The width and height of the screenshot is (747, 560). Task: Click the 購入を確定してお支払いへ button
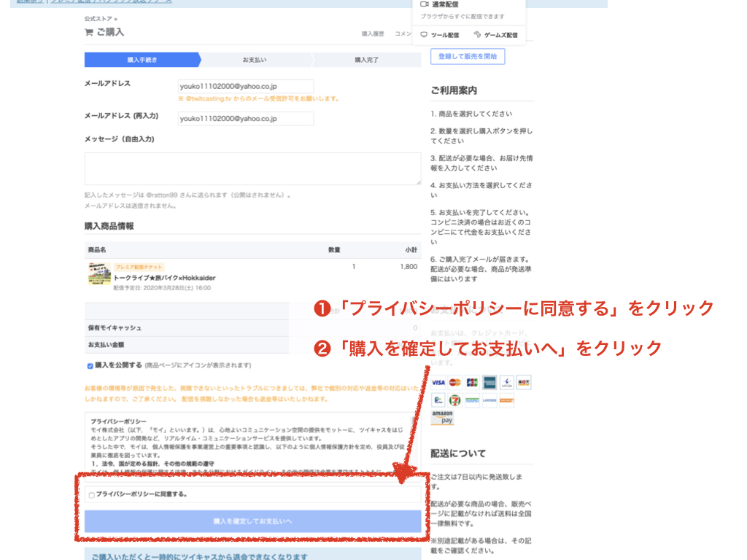click(x=252, y=521)
